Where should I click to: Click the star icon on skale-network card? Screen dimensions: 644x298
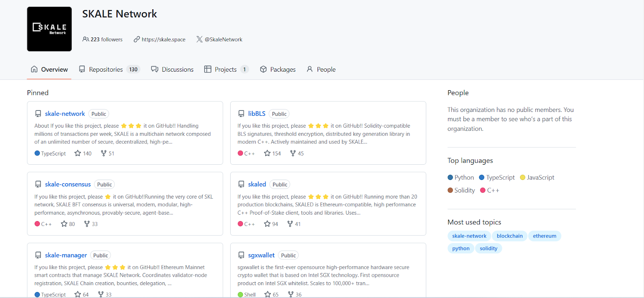coord(78,153)
